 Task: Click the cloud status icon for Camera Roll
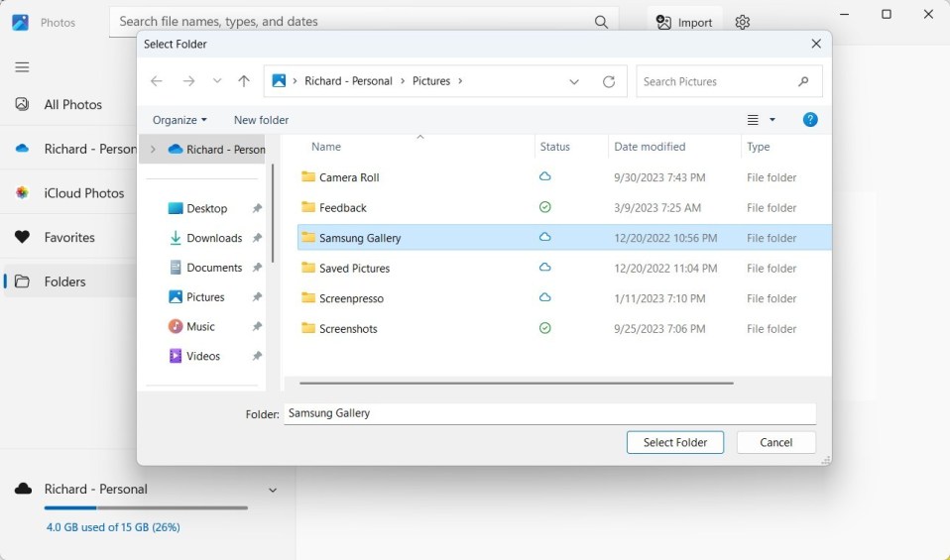[544, 176]
